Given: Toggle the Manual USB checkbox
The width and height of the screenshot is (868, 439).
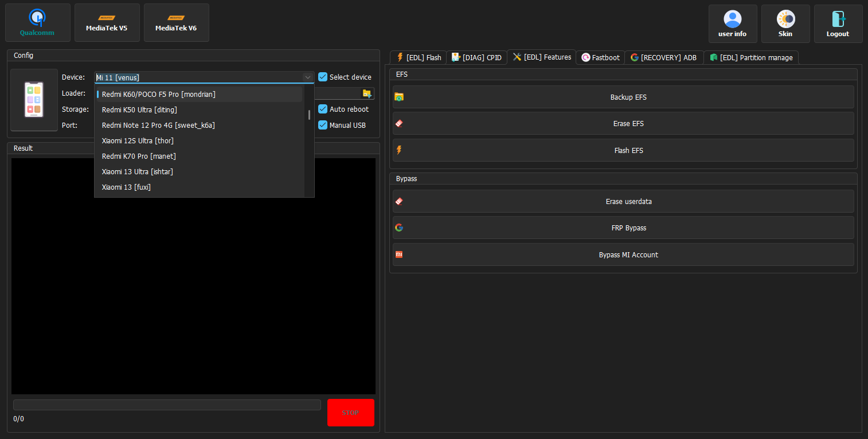Looking at the screenshot, I should [323, 125].
